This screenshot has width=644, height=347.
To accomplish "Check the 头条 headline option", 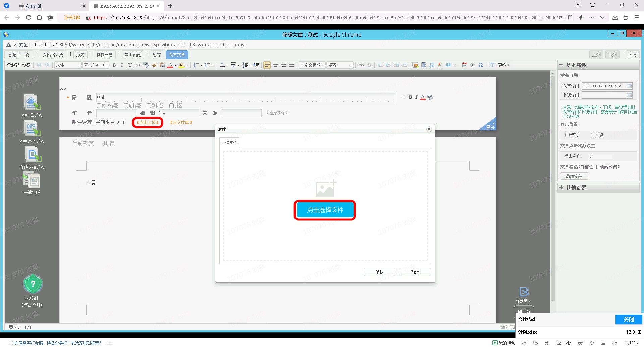I will point(593,135).
